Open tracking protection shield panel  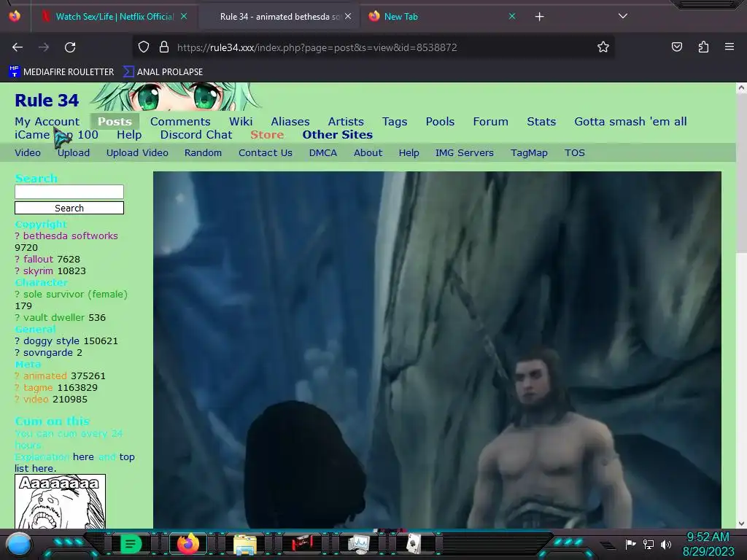[144, 47]
